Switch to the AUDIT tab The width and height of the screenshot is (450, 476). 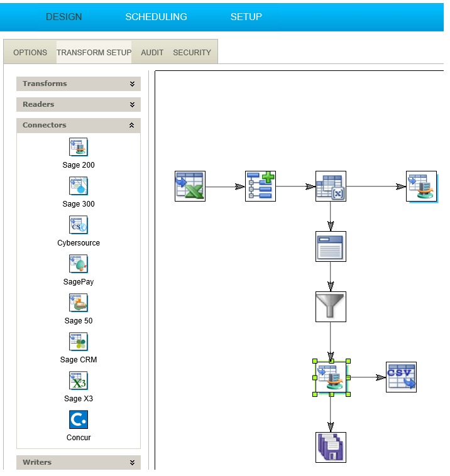click(x=152, y=53)
